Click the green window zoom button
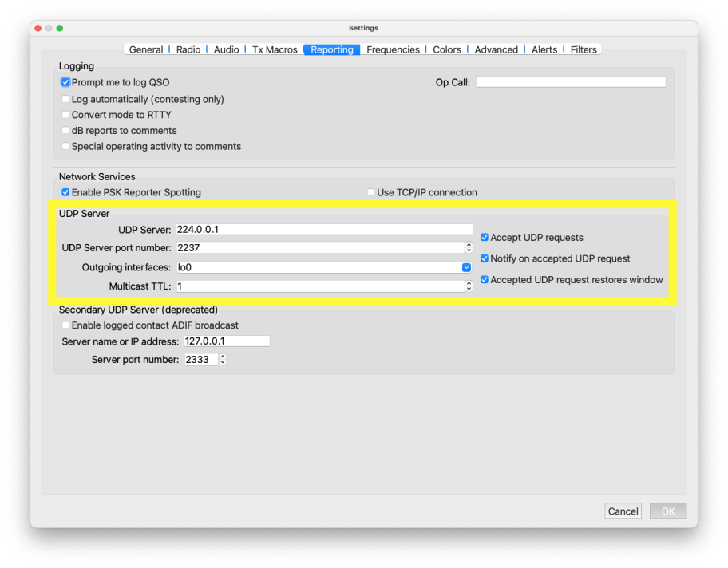The image size is (728, 568). coord(60,29)
